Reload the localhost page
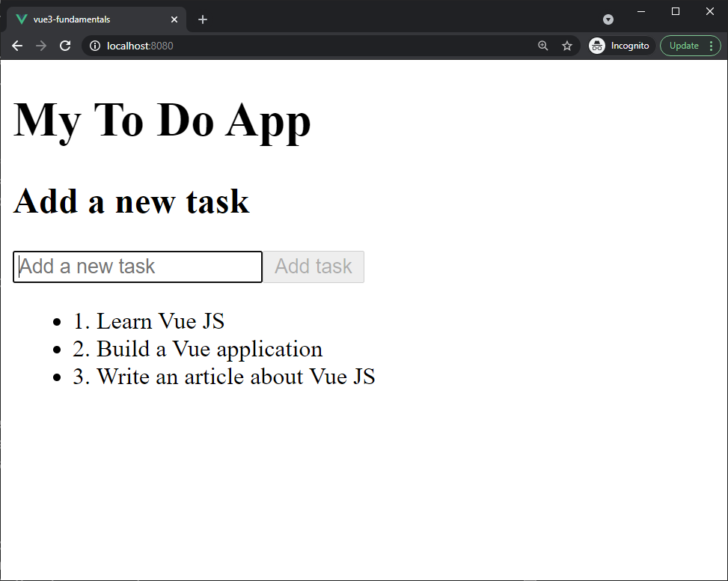Viewport: 728px width, 581px height. tap(65, 46)
